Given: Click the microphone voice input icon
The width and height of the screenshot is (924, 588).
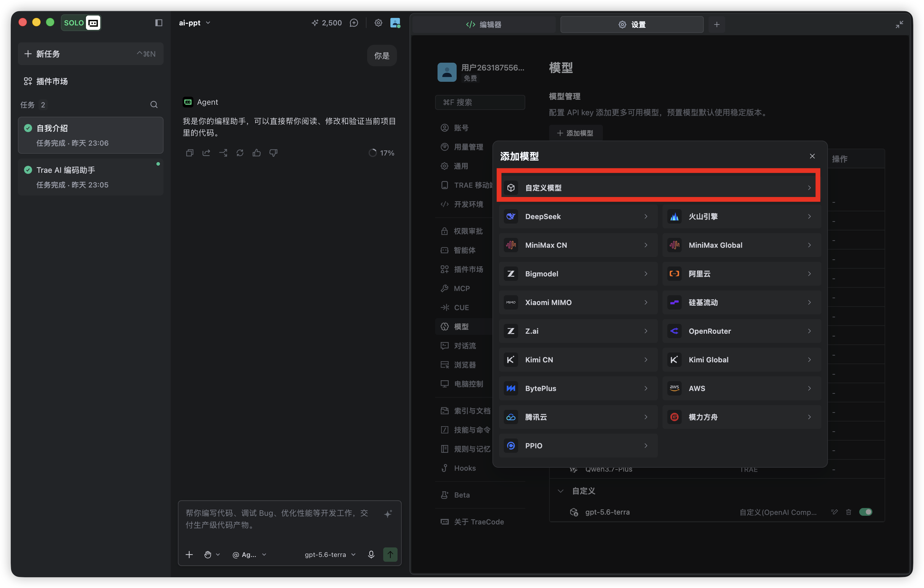Looking at the screenshot, I should coord(371,554).
